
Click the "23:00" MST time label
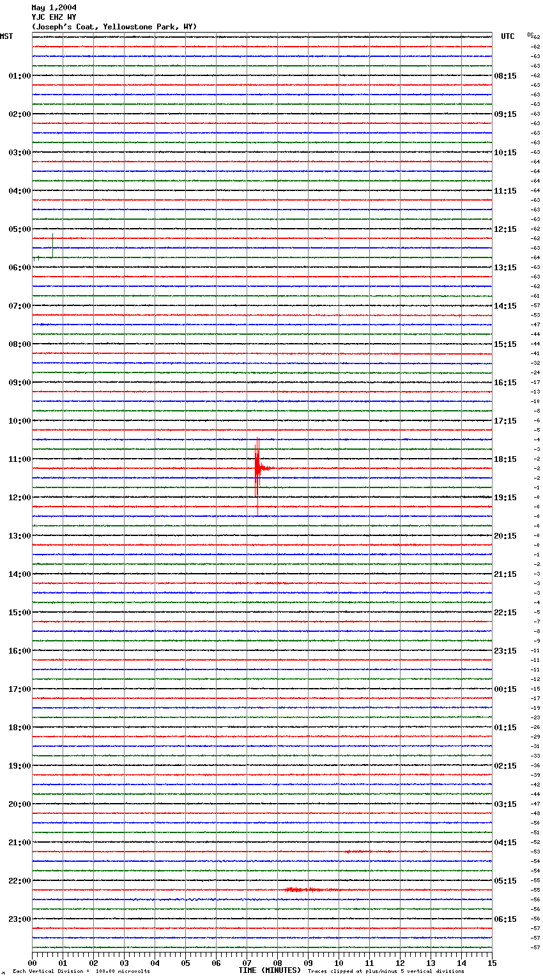point(20,919)
